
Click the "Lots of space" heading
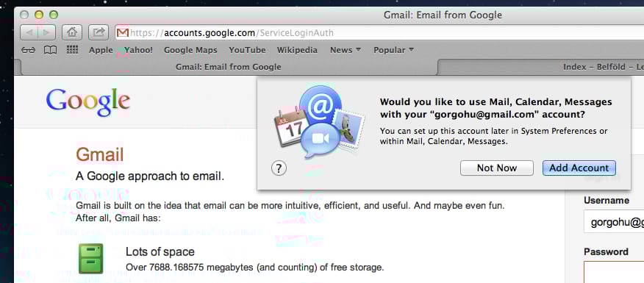160,251
